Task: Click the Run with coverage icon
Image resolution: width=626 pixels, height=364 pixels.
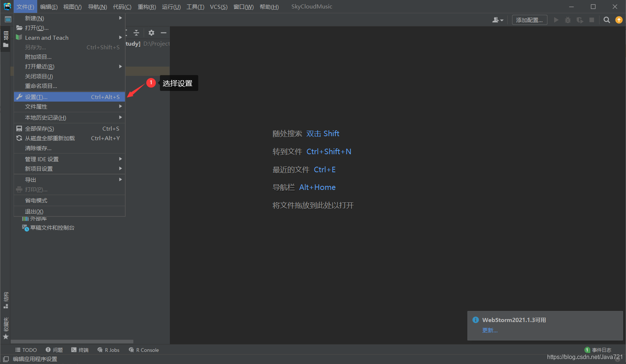Action: coord(580,20)
